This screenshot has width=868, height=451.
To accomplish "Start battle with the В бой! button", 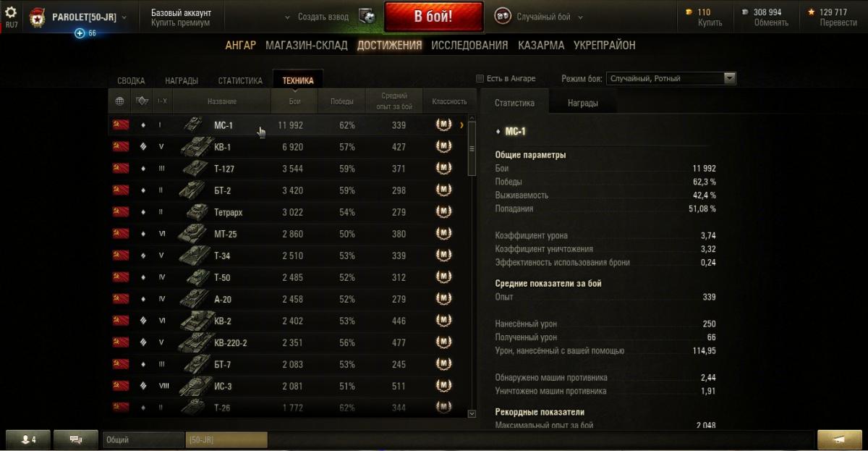I will click(x=434, y=17).
